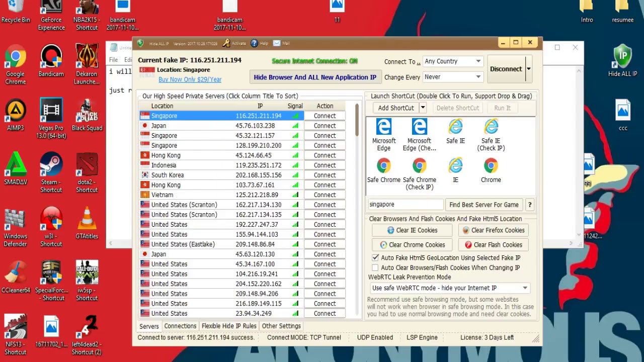Switch to the Connections tab
This screenshot has height=362, width=644.
coord(180,326)
